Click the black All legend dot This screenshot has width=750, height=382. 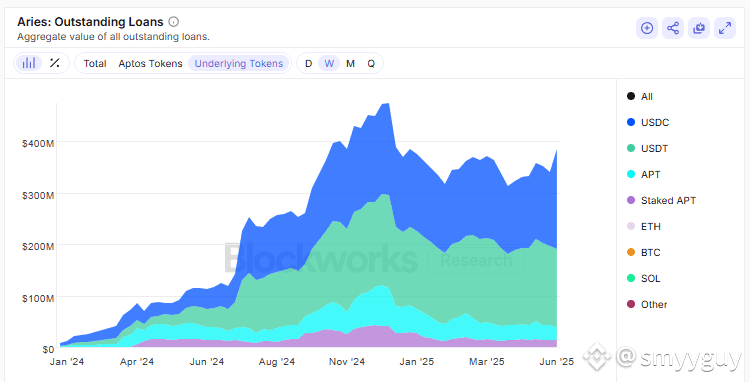[631, 96]
